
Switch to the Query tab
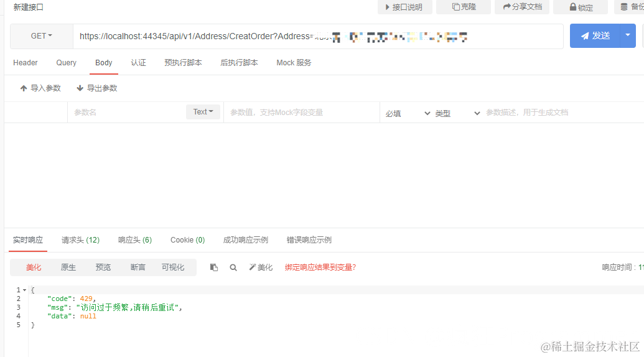66,63
